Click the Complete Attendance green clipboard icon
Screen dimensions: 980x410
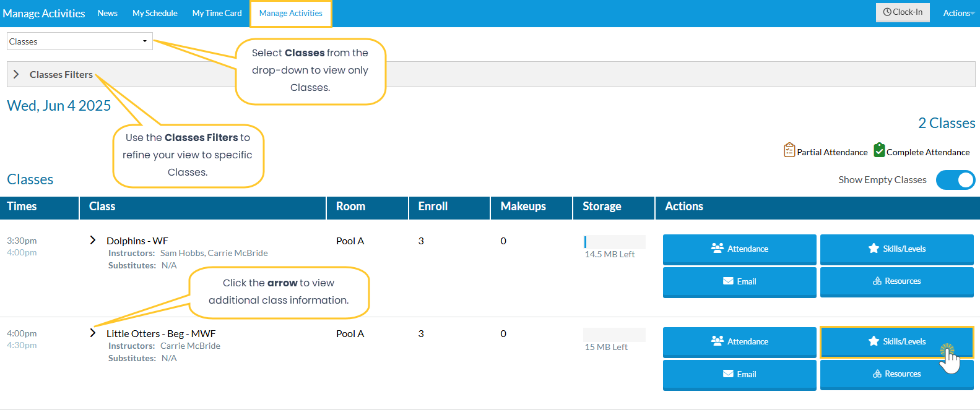coord(879,150)
